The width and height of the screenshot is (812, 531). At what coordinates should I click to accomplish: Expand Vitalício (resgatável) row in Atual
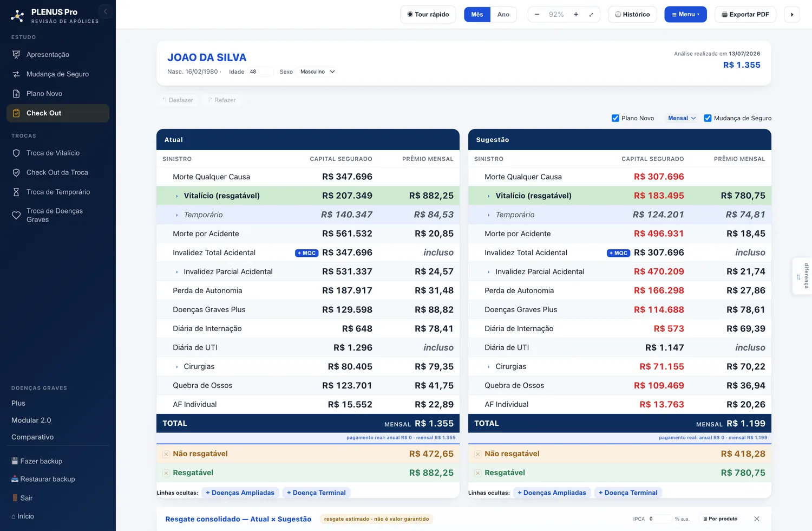177,196
